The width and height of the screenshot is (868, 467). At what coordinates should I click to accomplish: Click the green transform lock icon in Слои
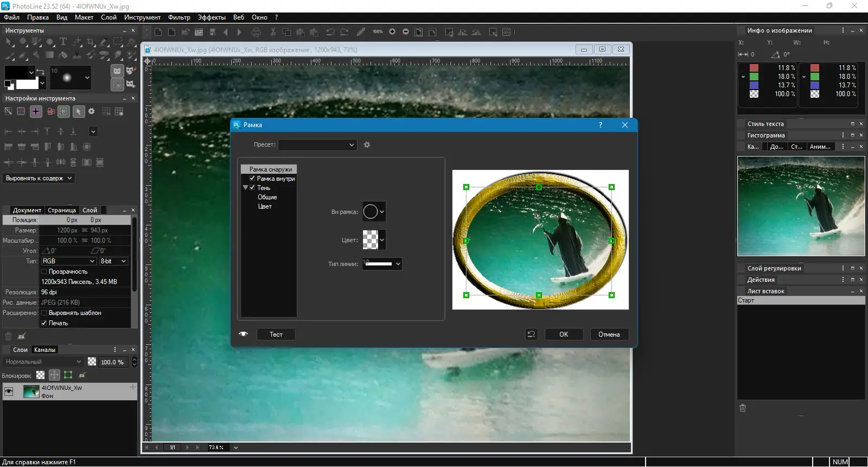click(68, 375)
